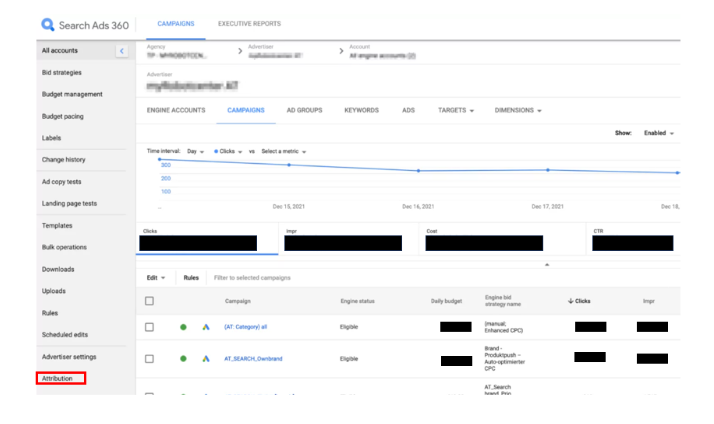This screenshot has height=424, width=714.
Task: Click the Search Ads 360 magnifier logo
Action: [x=49, y=24]
